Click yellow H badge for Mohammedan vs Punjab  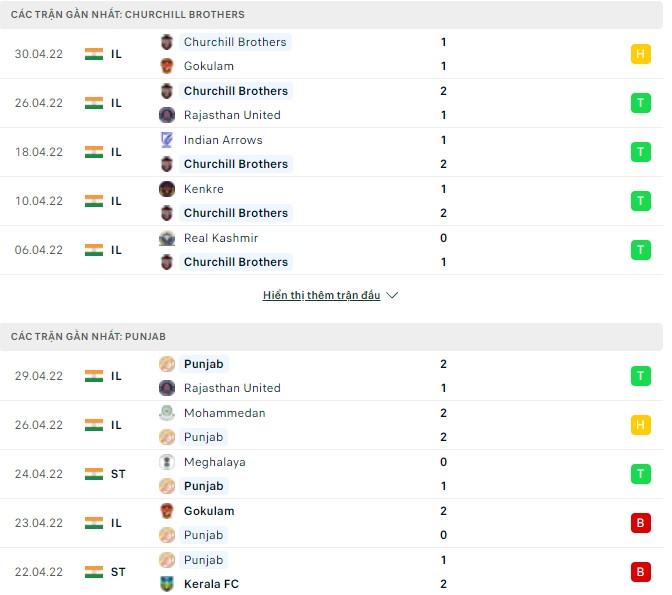(x=640, y=425)
